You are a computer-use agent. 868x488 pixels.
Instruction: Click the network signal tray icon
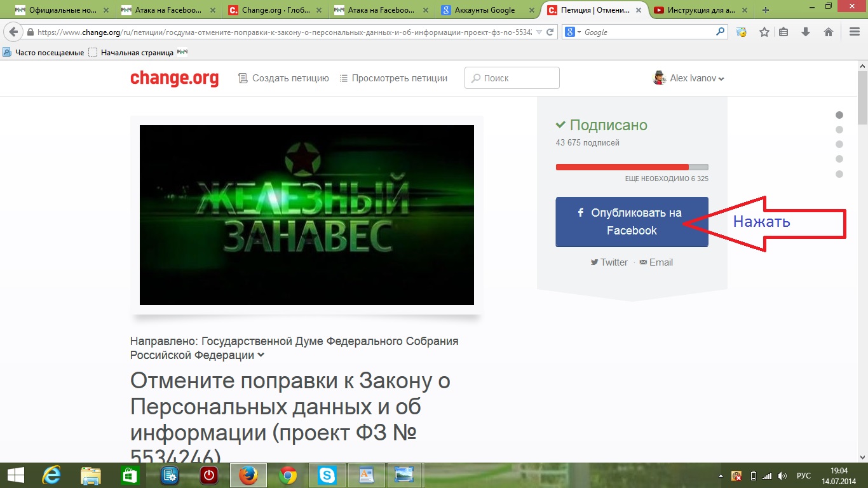767,476
